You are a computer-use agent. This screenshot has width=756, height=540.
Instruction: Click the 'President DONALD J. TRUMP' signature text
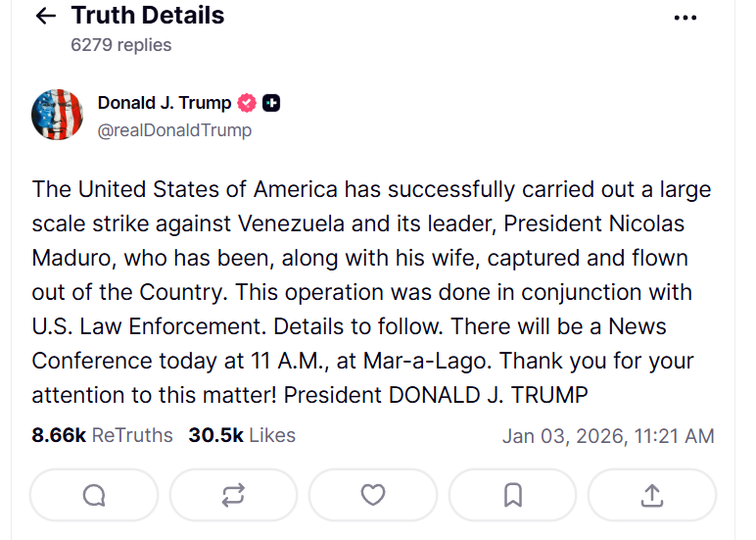click(488, 395)
